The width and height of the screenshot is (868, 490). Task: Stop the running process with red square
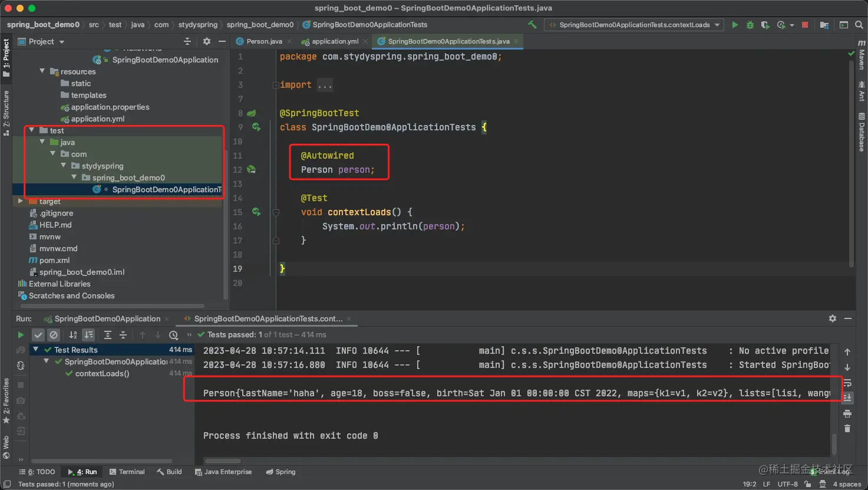805,25
